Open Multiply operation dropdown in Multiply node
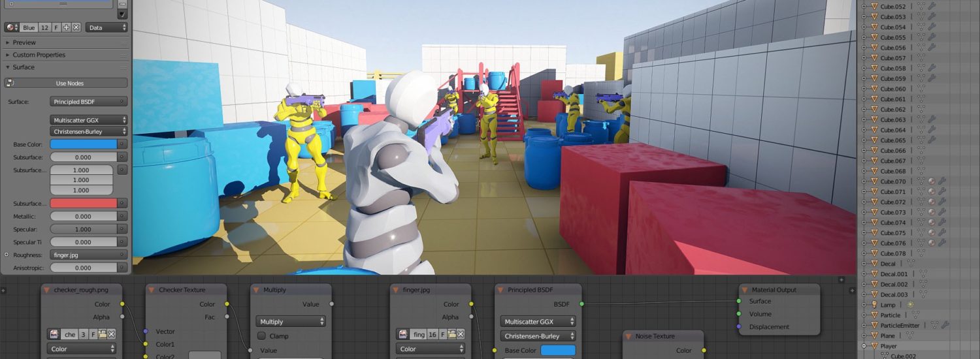This screenshot has width=980, height=359. pyautogui.click(x=291, y=322)
